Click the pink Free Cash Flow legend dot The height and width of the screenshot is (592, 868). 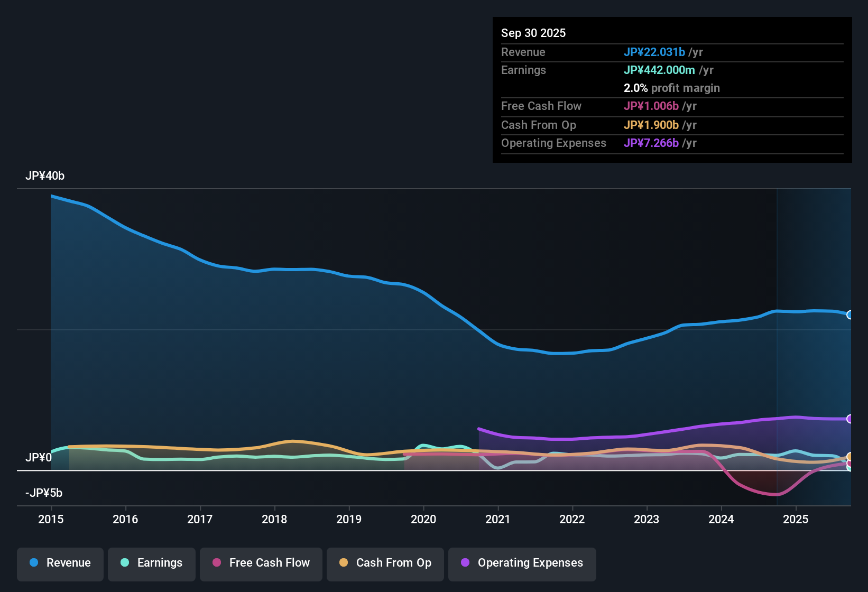216,563
